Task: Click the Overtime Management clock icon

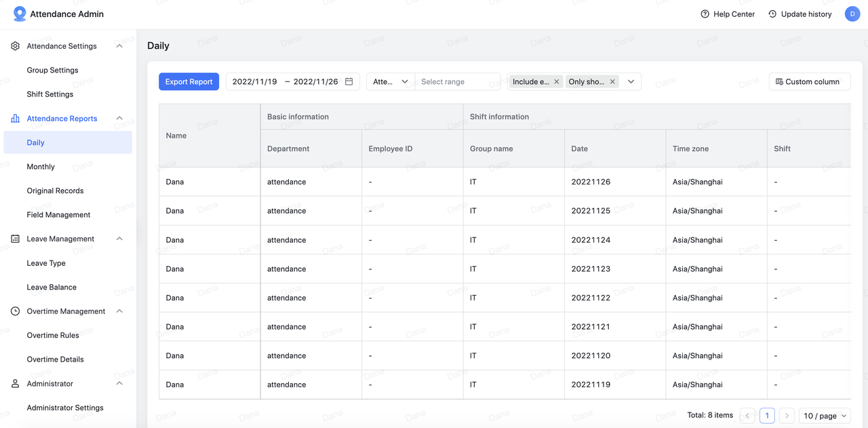Action: coord(15,311)
